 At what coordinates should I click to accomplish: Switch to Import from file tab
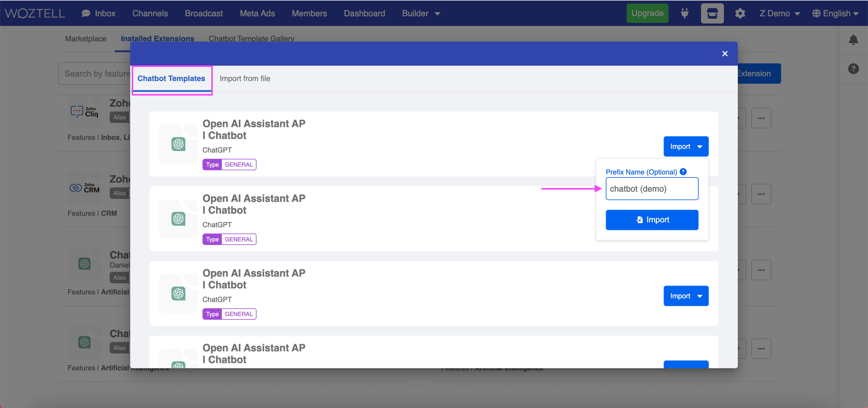(245, 79)
